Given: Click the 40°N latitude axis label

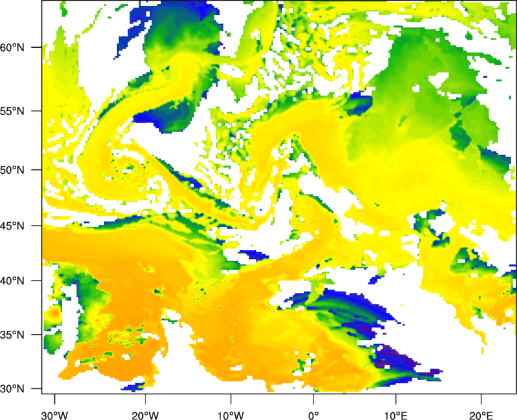Looking at the screenshot, I should 12,281.
